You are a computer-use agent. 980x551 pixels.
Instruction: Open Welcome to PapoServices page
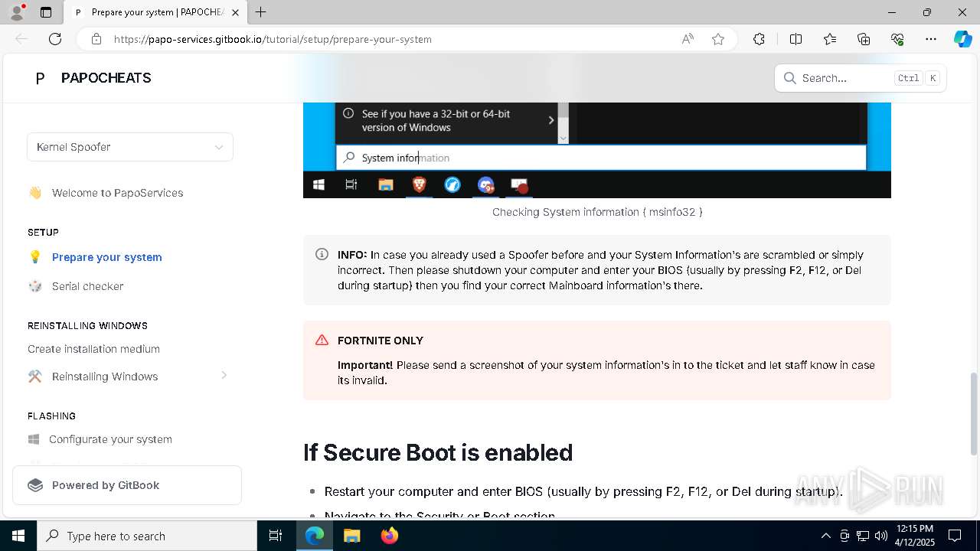coord(117,193)
